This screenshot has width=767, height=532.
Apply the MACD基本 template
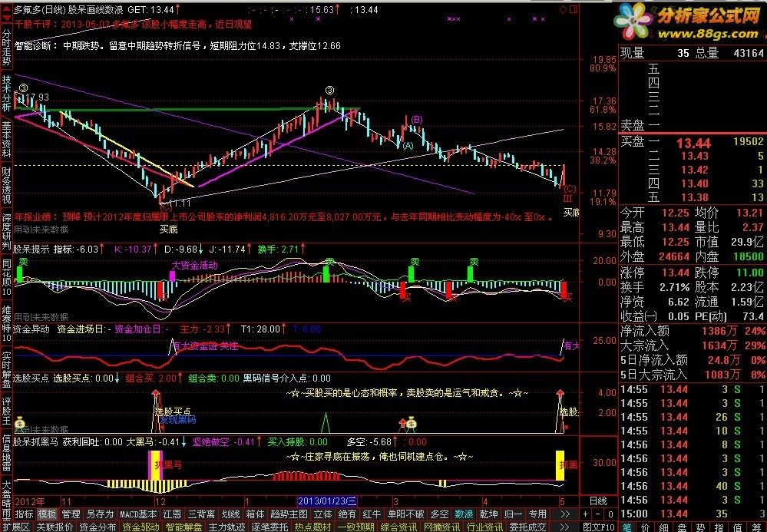(138, 514)
